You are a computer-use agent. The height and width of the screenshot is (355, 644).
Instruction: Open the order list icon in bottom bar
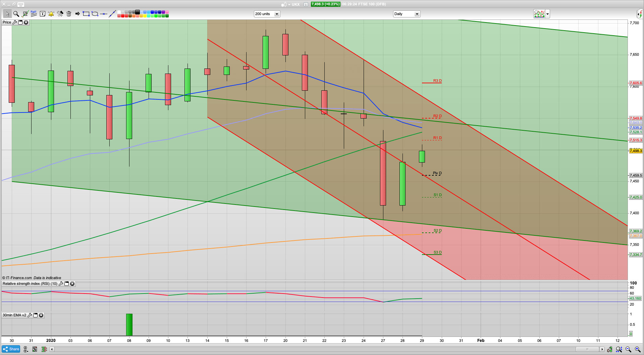tap(35, 349)
